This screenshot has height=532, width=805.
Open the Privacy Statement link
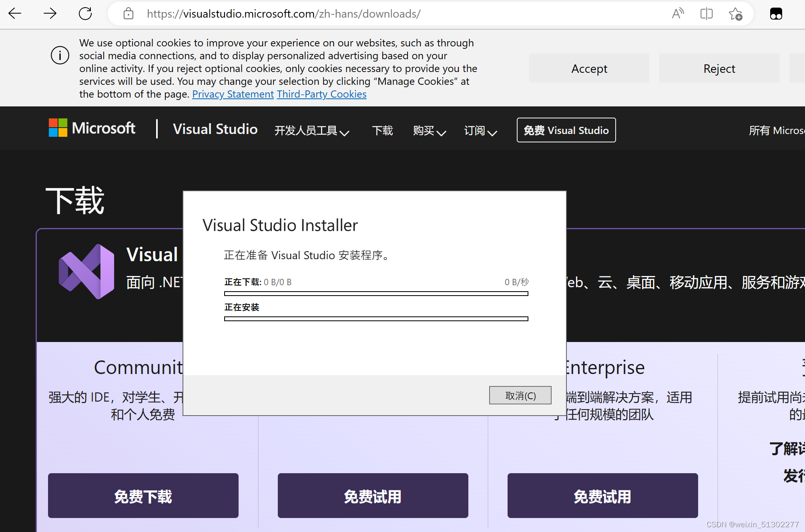tap(233, 94)
